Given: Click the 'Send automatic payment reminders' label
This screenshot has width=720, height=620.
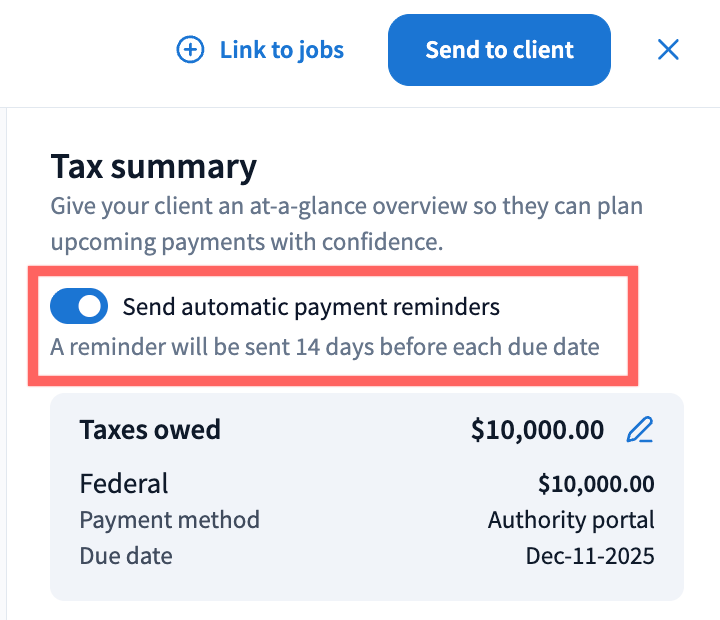Looking at the screenshot, I should (310, 307).
